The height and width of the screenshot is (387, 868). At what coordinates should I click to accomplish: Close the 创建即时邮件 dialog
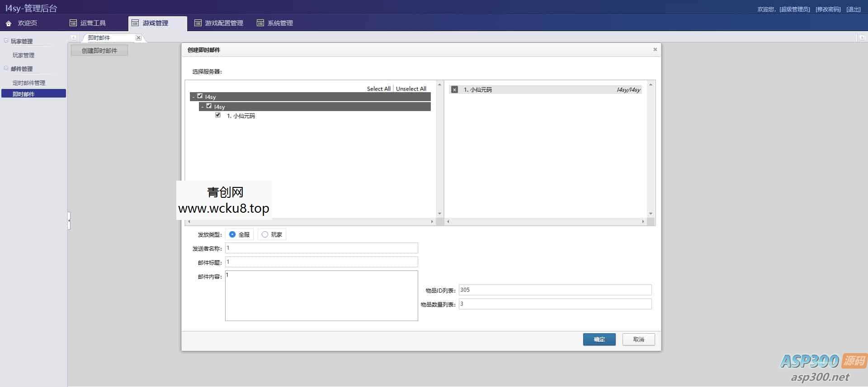tap(655, 50)
